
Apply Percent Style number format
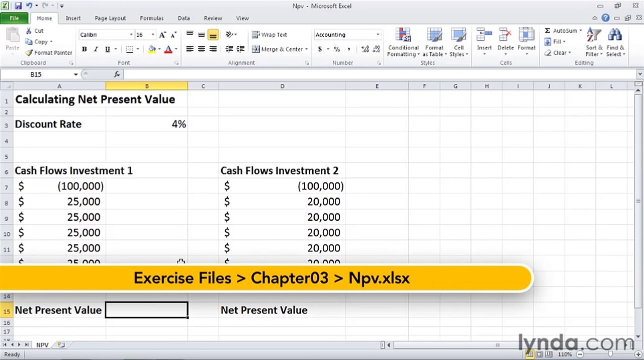(337, 49)
